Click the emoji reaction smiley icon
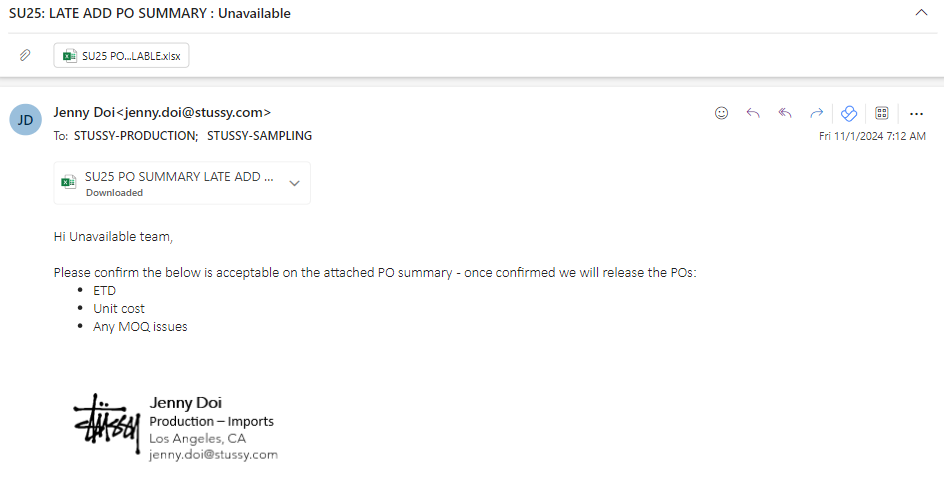944x480 pixels. click(x=721, y=113)
